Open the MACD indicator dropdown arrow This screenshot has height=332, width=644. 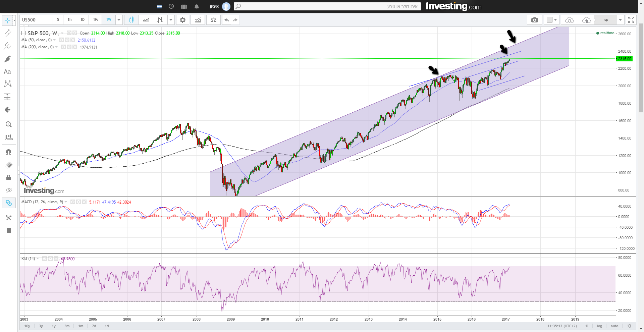point(66,202)
